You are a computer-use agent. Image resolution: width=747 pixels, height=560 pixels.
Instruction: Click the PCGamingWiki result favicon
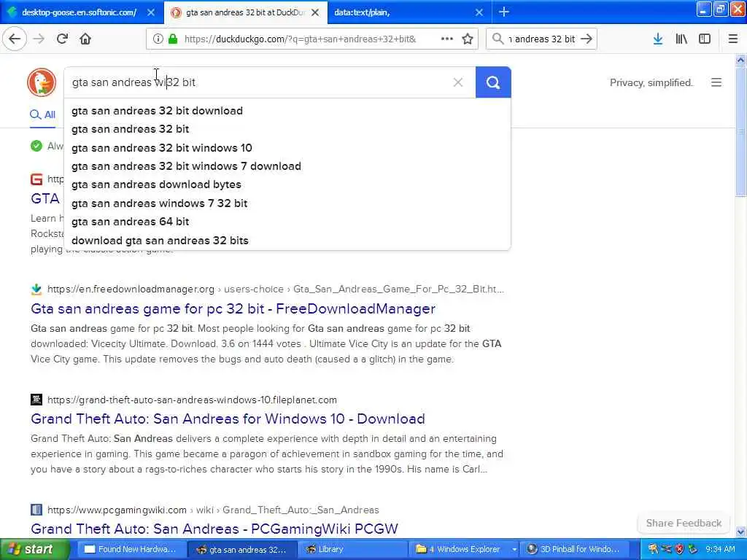click(36, 510)
